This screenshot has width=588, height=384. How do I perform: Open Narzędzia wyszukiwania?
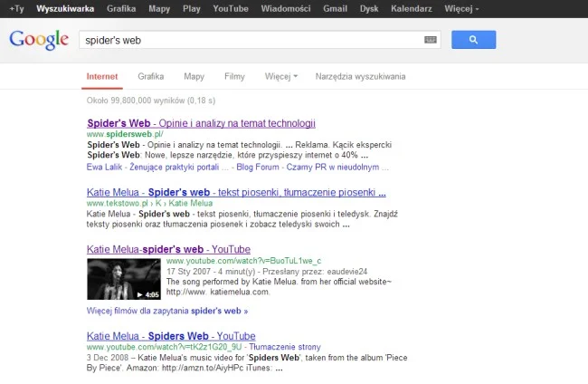tap(360, 77)
